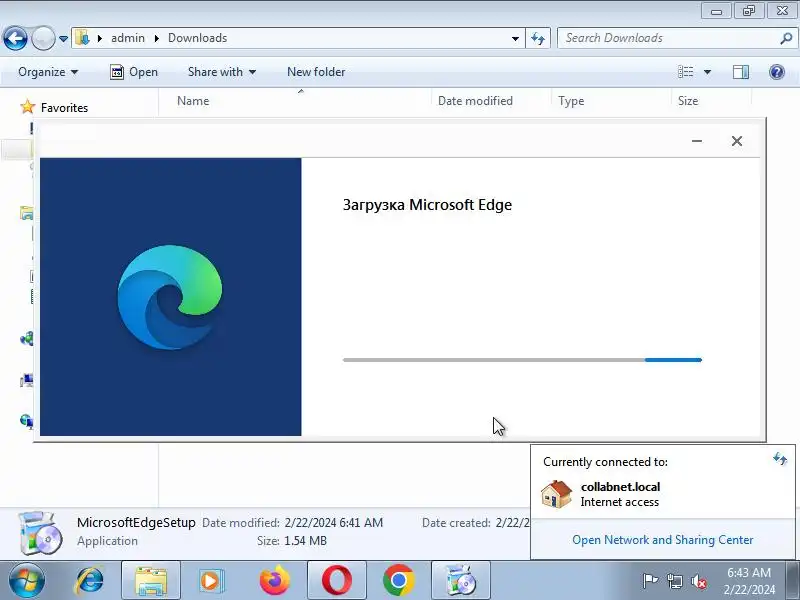The image size is (800, 600).
Task: Click the Edge download progress bar
Action: click(x=522, y=360)
